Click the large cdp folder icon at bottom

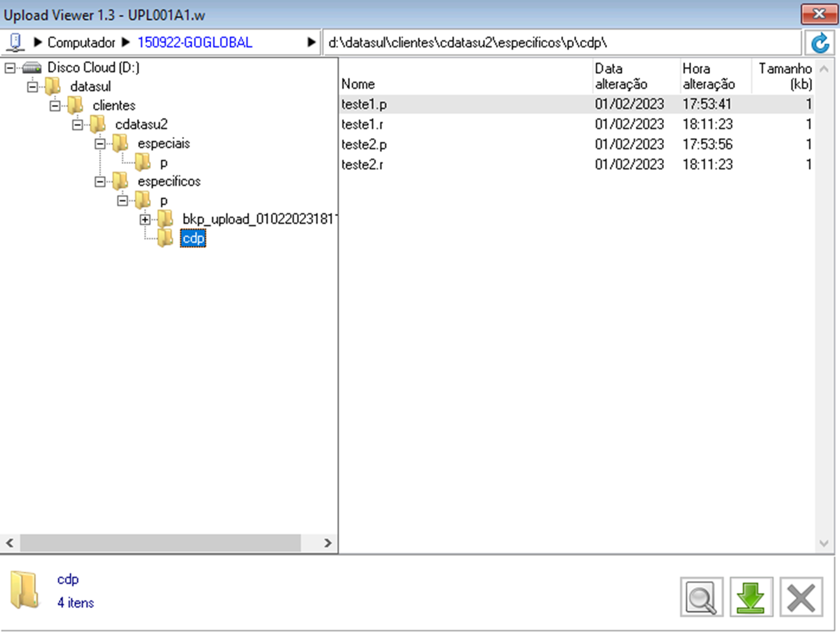[25, 590]
